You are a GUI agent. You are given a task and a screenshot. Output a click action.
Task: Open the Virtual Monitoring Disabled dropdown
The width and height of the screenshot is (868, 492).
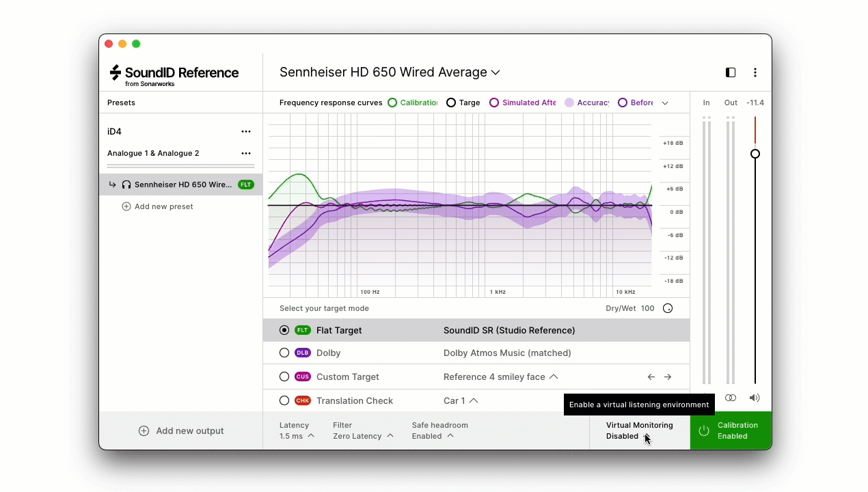point(639,430)
